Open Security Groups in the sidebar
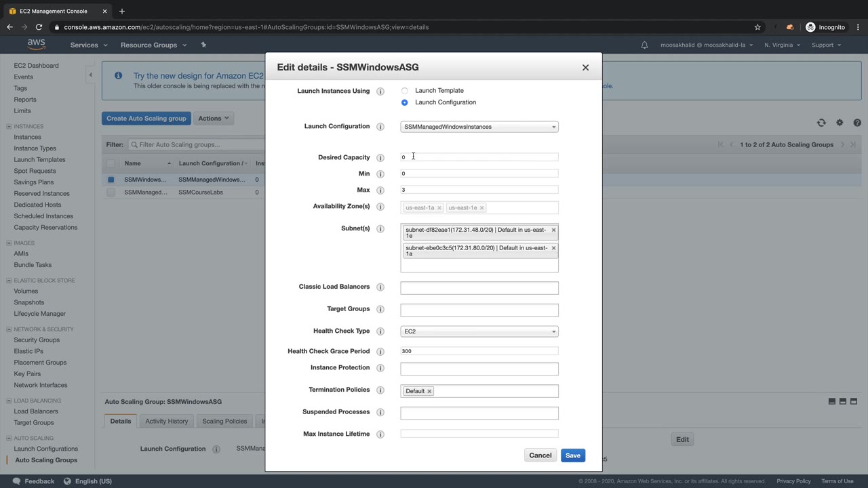 (37, 340)
